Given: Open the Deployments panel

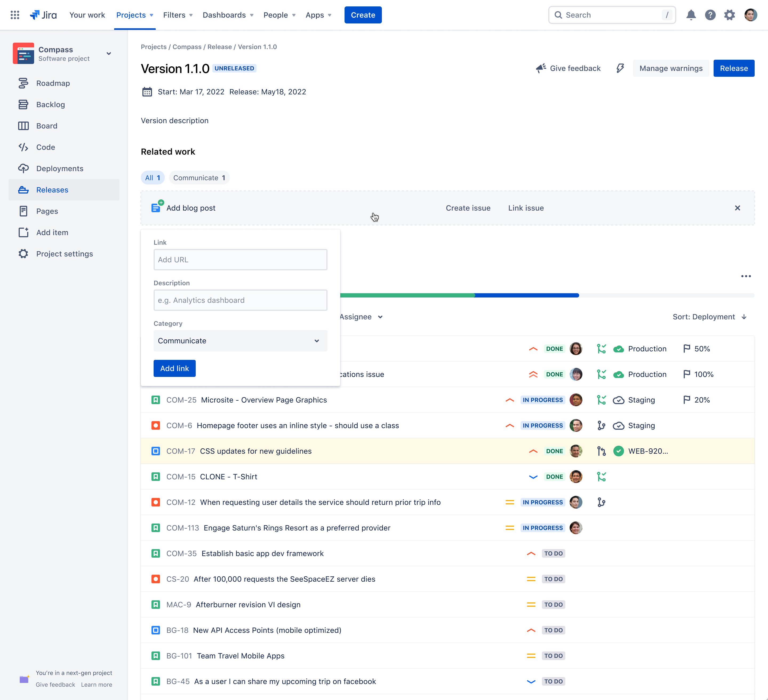Looking at the screenshot, I should click(x=60, y=168).
